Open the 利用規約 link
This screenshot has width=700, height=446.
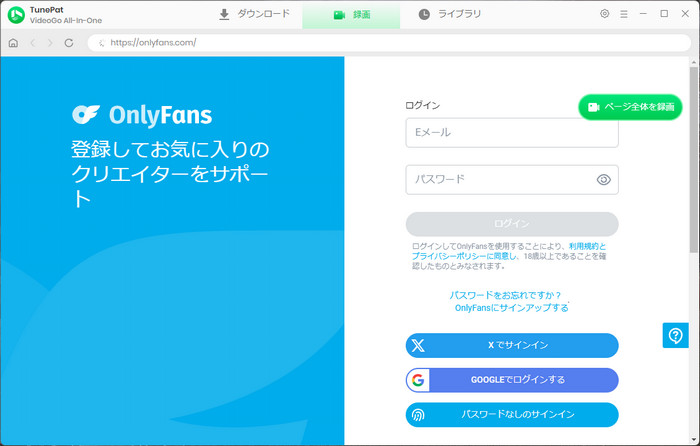click(584, 246)
